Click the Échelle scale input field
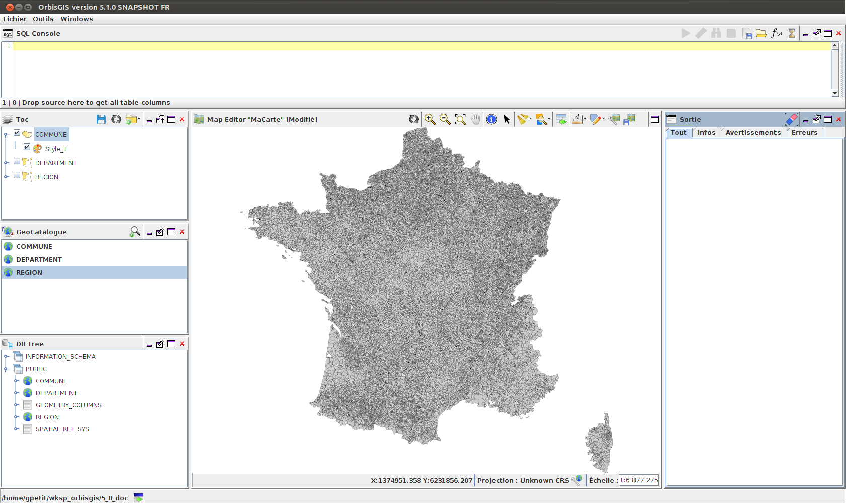Image resolution: width=846 pixels, height=504 pixels. 639,480
